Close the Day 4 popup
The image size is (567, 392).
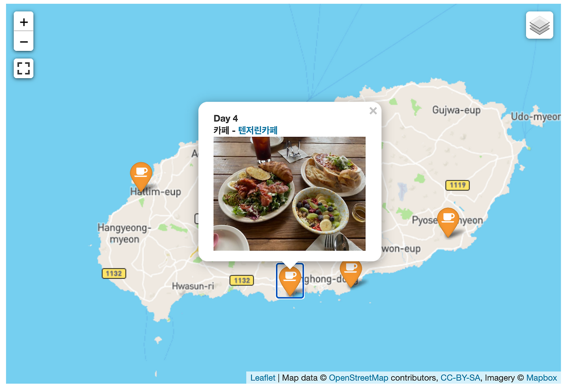click(x=373, y=111)
